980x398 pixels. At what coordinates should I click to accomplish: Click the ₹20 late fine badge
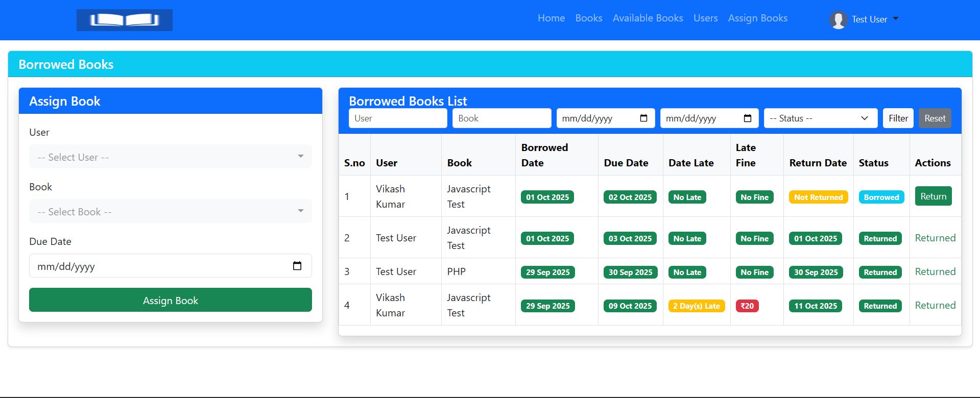tap(747, 306)
